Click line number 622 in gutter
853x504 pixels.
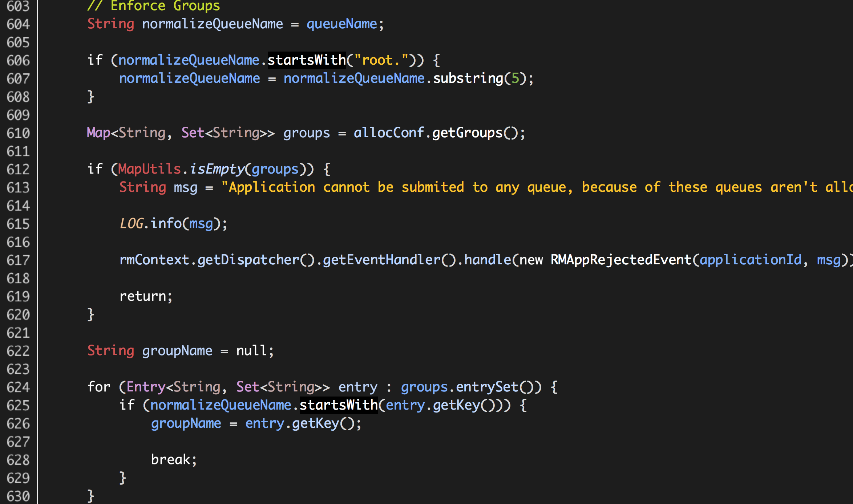(18, 351)
